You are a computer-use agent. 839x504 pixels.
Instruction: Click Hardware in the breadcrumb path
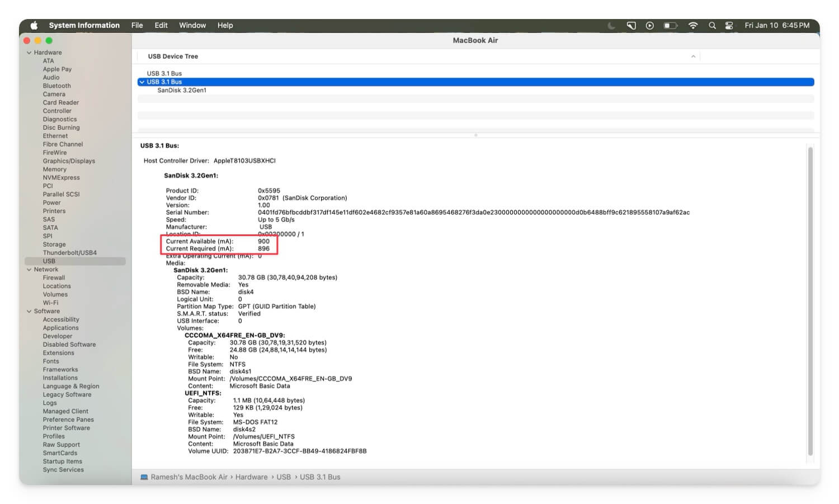[x=251, y=477]
